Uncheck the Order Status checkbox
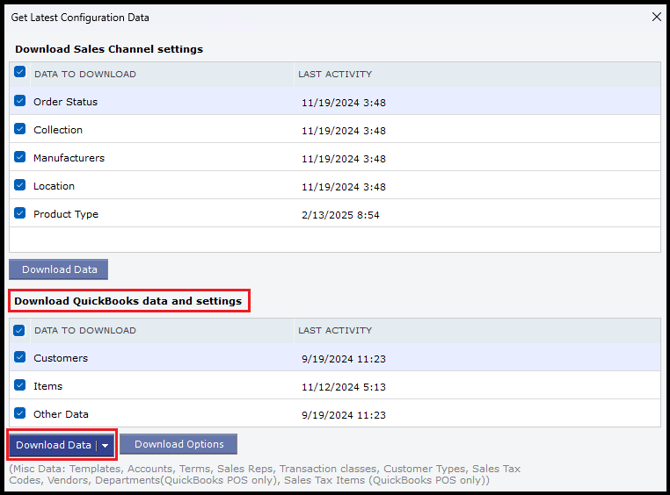670x495 pixels. (x=20, y=101)
